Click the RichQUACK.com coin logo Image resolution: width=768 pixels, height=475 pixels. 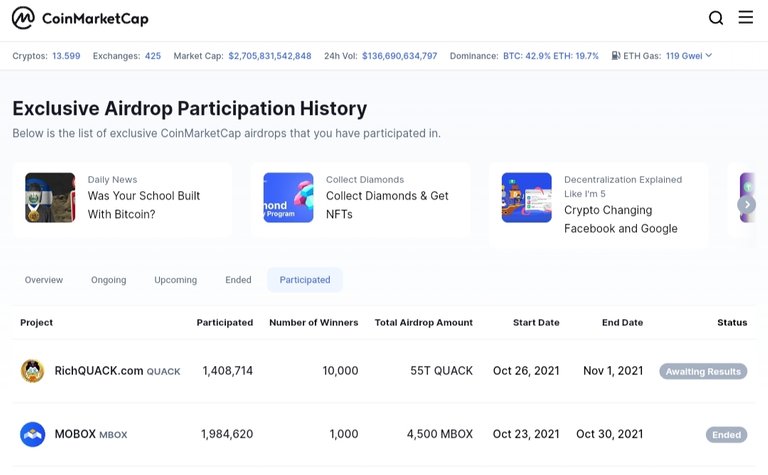(32, 371)
